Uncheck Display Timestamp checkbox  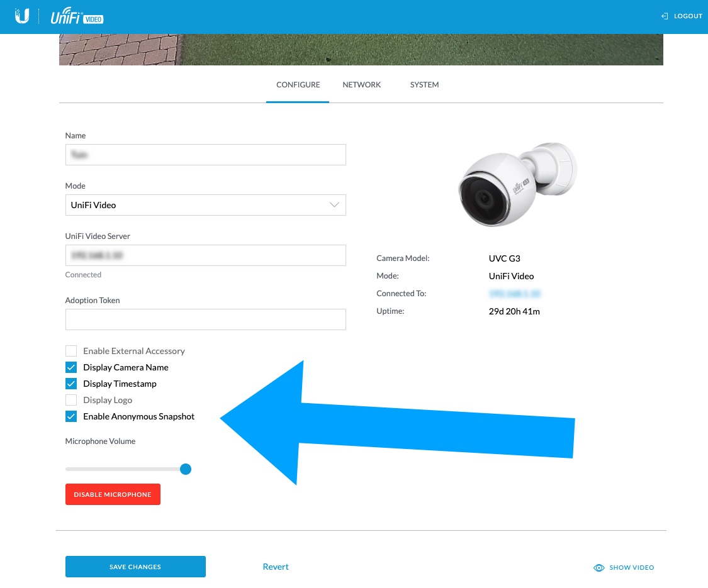71,384
